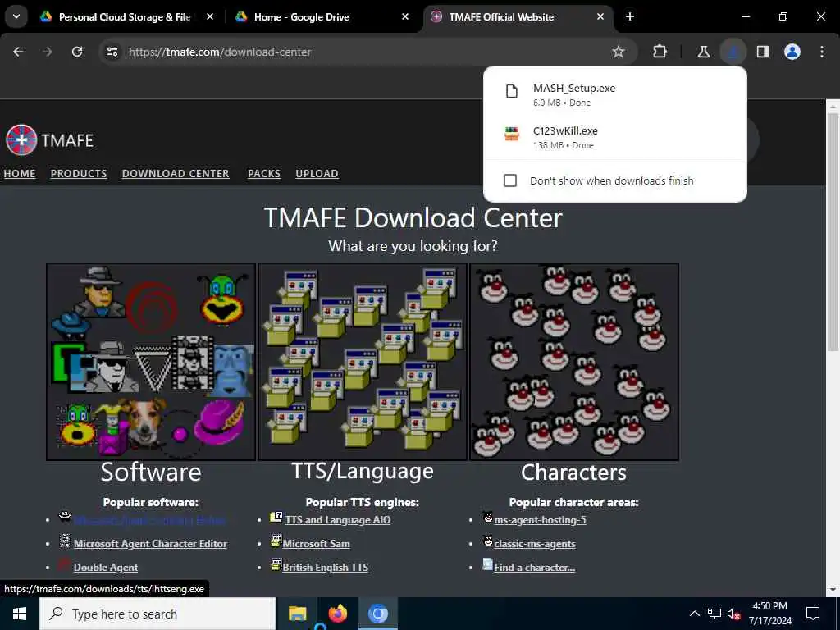The width and height of the screenshot is (840, 630).
Task: Open site information icon in address bar
Action: [112, 52]
